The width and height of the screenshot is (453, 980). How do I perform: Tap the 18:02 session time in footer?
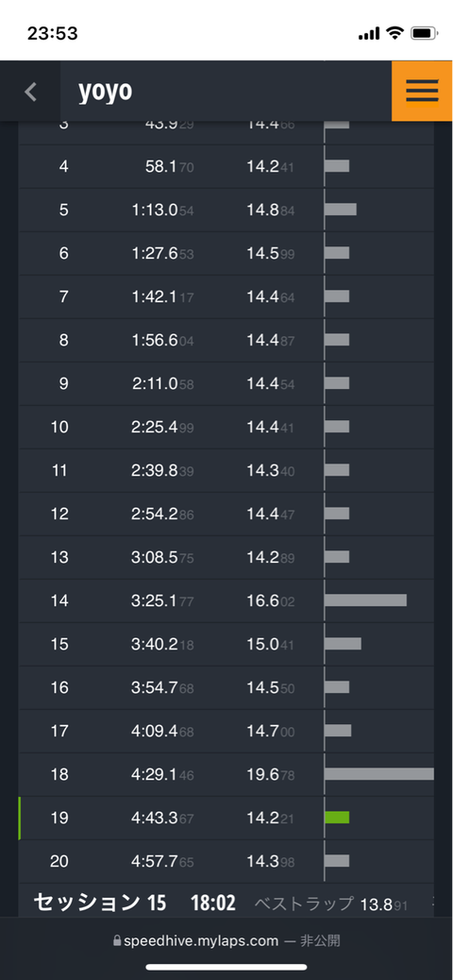point(213,904)
